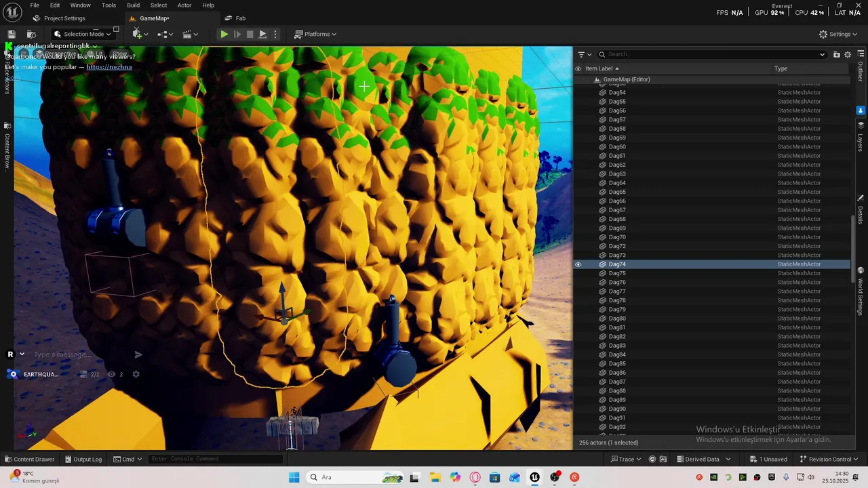Open the Outliner filter dropdown

[x=585, y=54]
